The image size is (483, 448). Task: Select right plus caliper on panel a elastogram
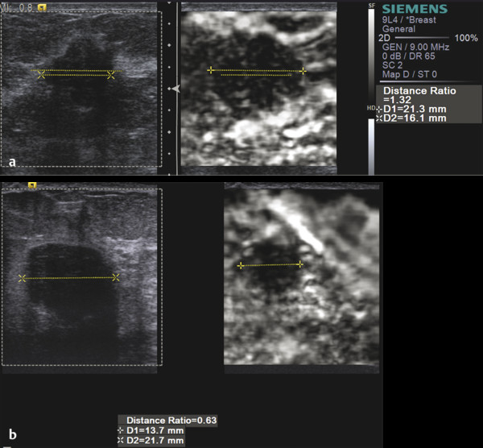(x=303, y=71)
